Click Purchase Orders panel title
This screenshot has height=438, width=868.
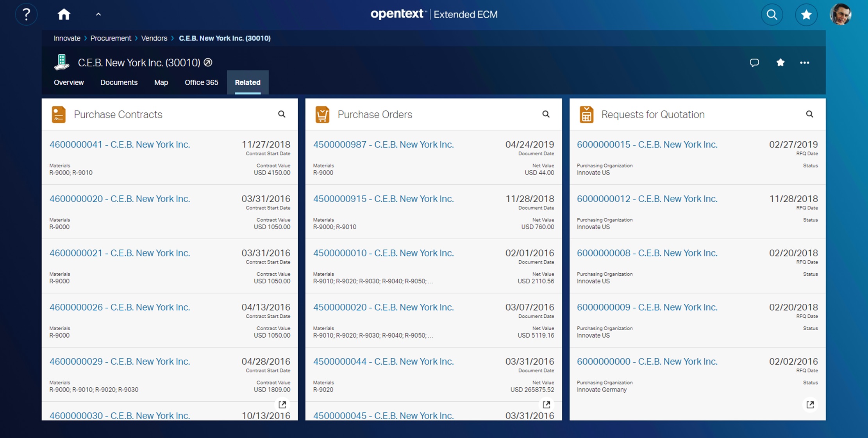click(375, 114)
